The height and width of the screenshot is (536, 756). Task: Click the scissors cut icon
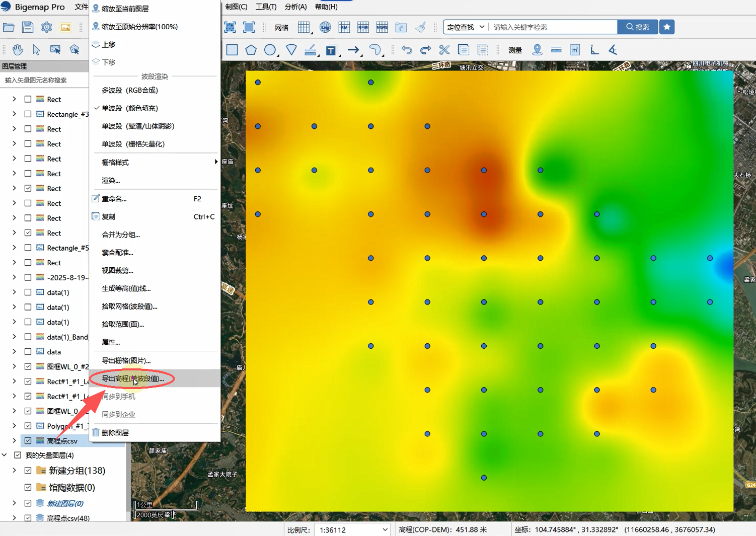(x=444, y=50)
